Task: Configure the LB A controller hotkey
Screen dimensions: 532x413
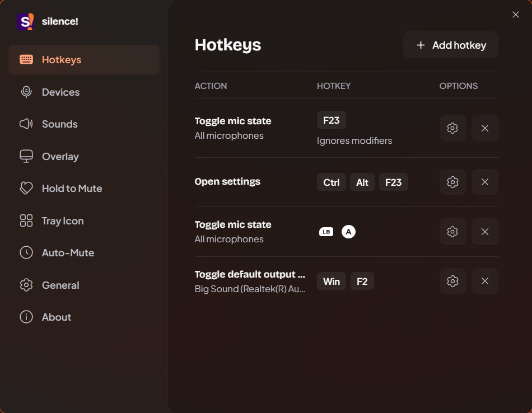Action: pyautogui.click(x=452, y=232)
